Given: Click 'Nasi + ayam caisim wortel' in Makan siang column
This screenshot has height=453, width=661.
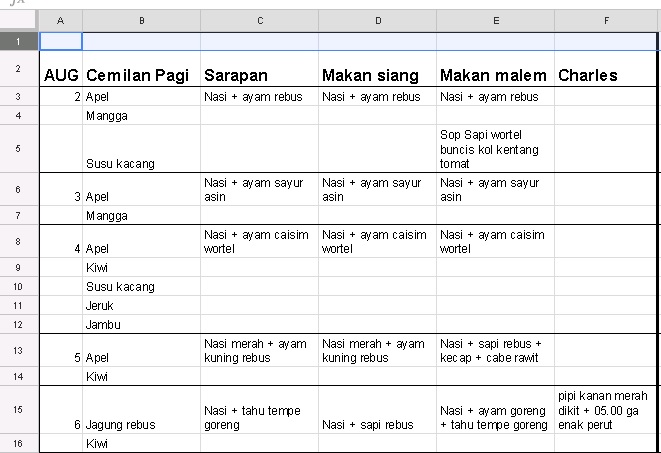Looking at the screenshot, I should pyautogui.click(x=378, y=241).
